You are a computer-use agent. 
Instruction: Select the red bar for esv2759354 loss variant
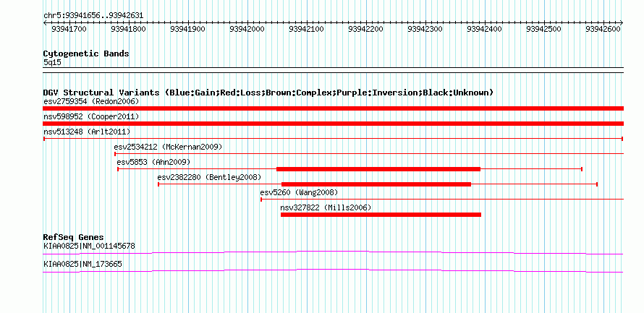pyautogui.click(x=333, y=108)
